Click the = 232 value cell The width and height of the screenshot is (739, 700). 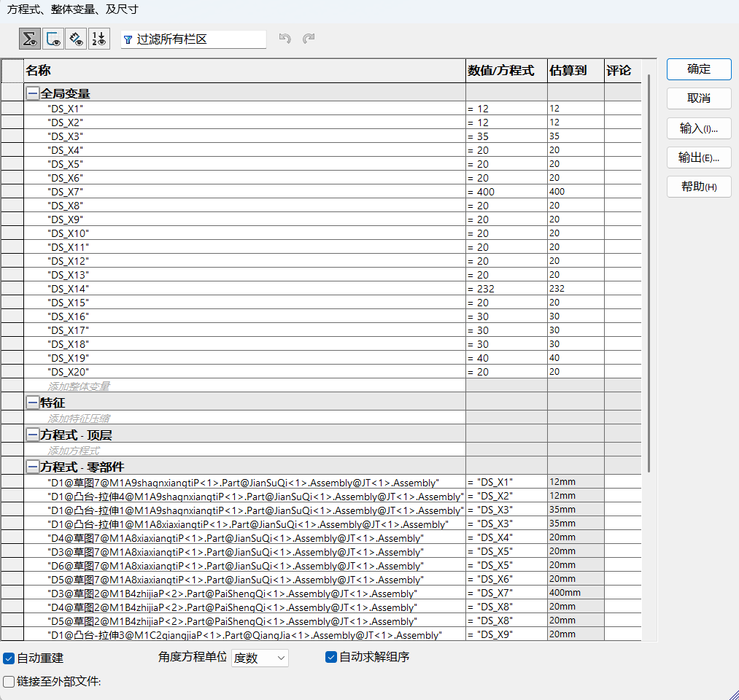click(506, 289)
